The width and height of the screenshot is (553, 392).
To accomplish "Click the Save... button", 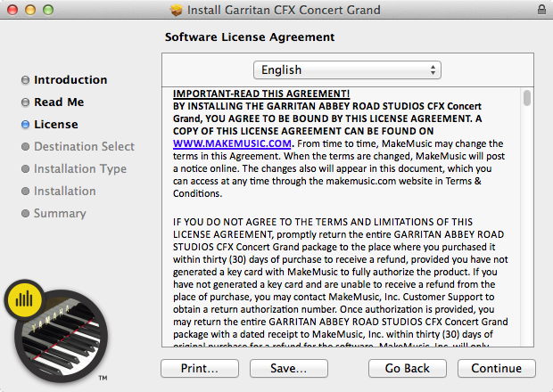I will [289, 369].
